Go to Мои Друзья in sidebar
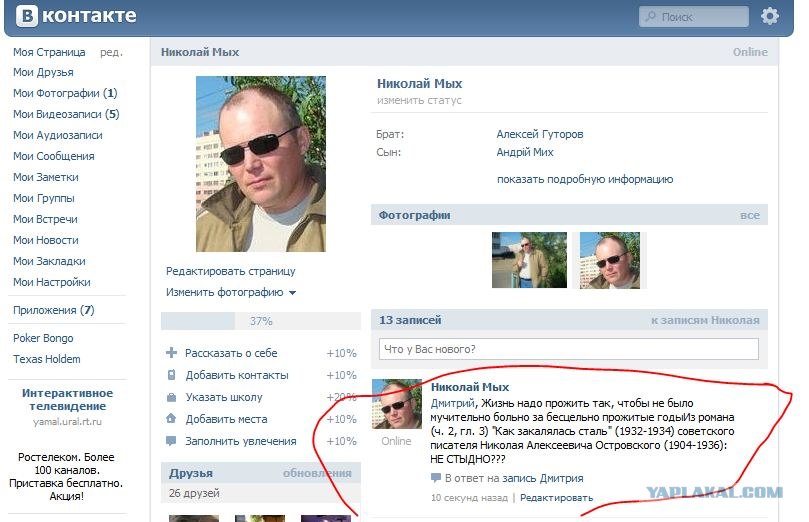Viewport: 809px width, 522px height. pos(43,72)
